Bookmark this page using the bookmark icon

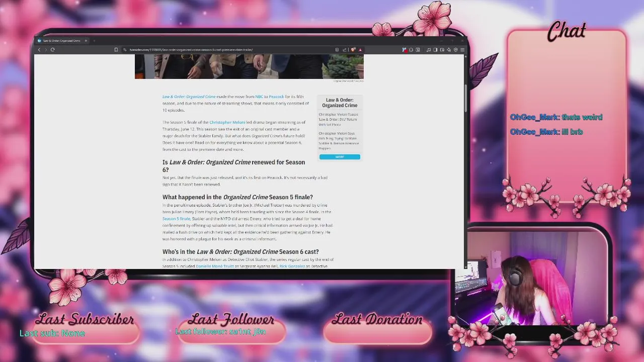[116, 50]
